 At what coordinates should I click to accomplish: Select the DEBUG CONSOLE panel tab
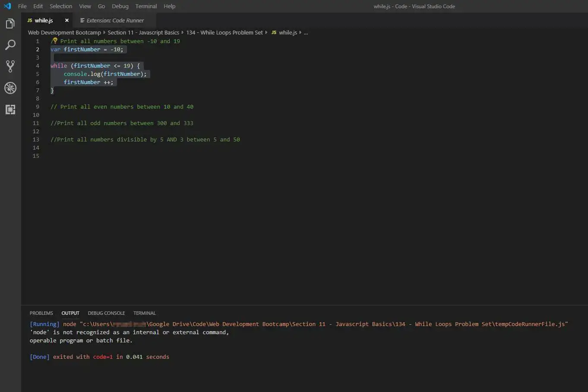106,313
